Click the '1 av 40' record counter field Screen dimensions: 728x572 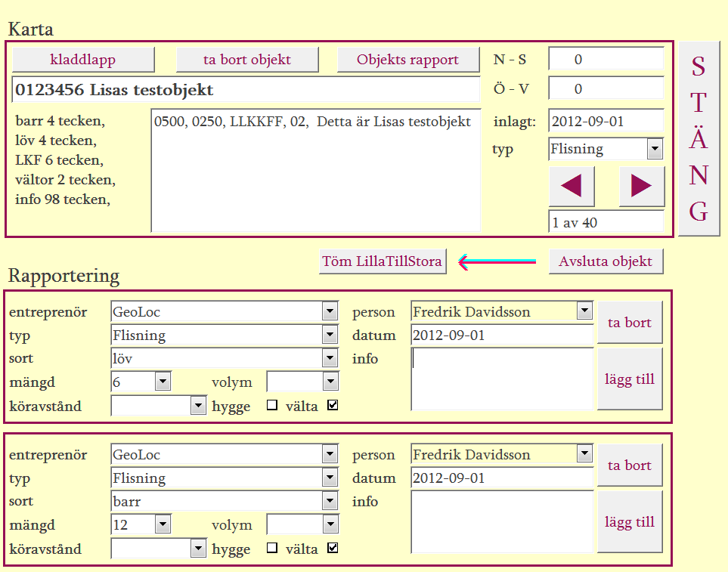click(x=606, y=222)
